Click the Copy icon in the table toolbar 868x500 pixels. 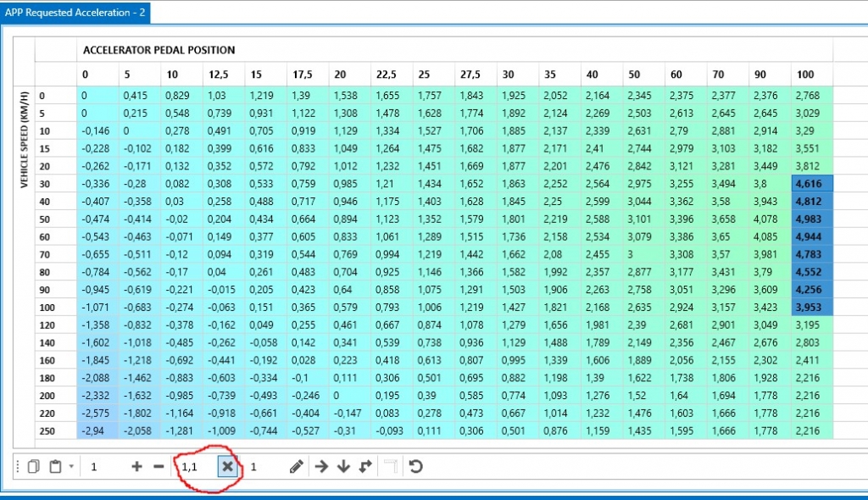(33, 467)
